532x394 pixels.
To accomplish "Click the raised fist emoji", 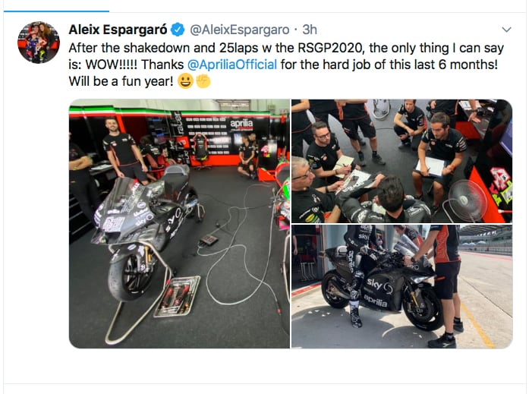I will pyautogui.click(x=203, y=81).
